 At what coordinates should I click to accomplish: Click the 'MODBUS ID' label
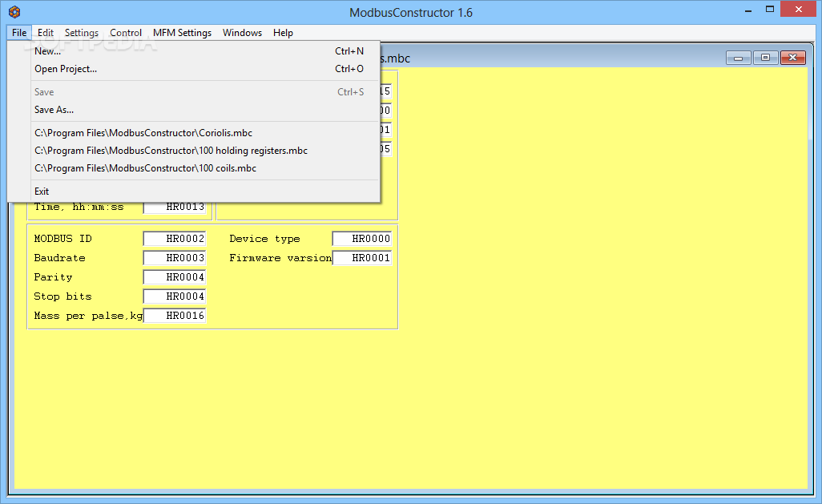(x=63, y=239)
